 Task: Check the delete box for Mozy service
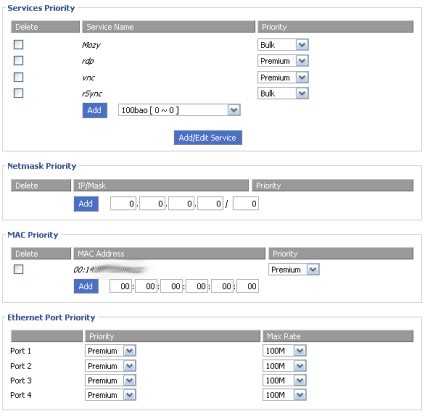(x=18, y=44)
